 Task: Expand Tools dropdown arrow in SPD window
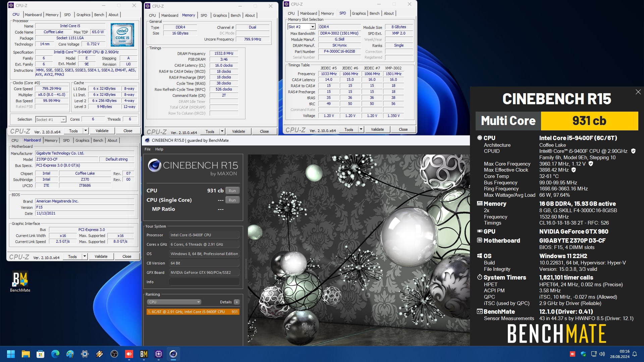click(361, 129)
